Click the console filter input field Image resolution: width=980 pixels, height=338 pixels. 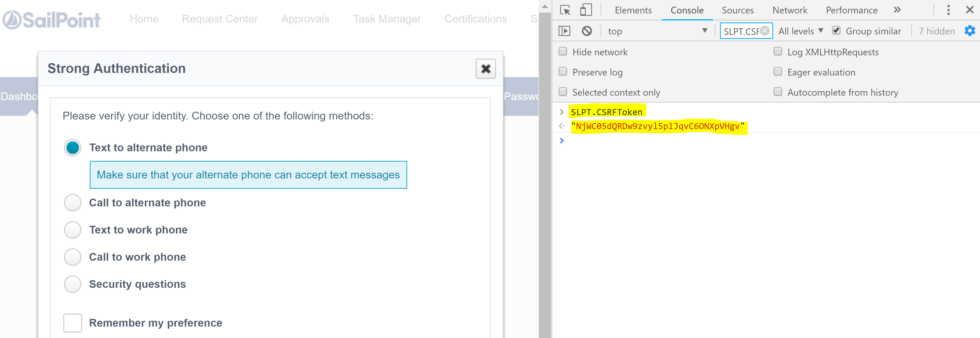tap(740, 31)
